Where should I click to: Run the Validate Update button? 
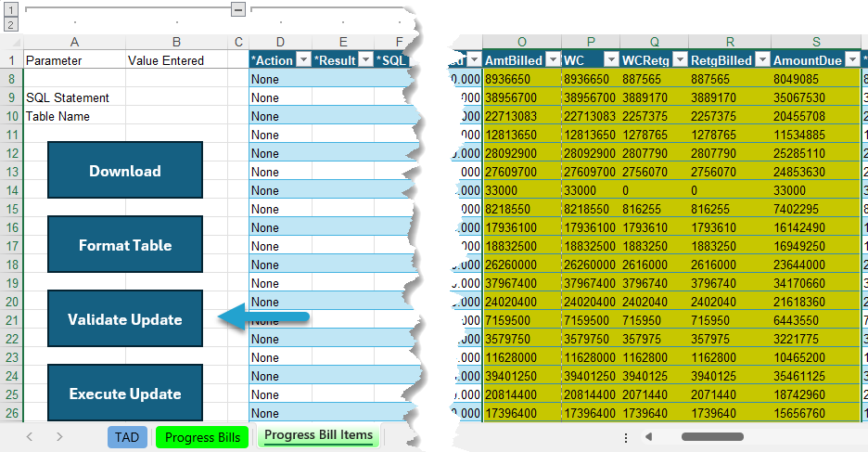[125, 318]
